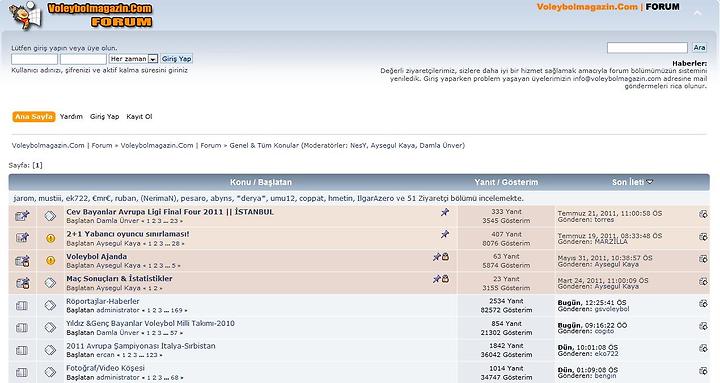Click diamond post icon of Röportajlar-Haberler topic
720x383 pixels.
[x=50, y=305]
